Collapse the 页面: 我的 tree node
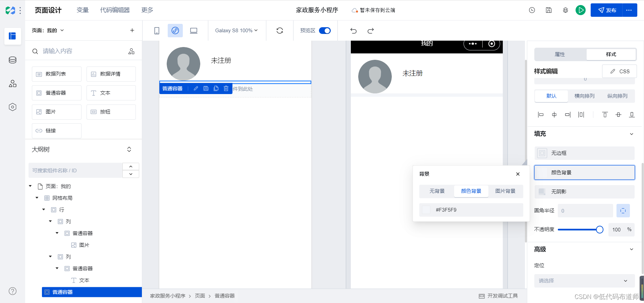Image resolution: width=644 pixels, height=303 pixels. point(30,186)
